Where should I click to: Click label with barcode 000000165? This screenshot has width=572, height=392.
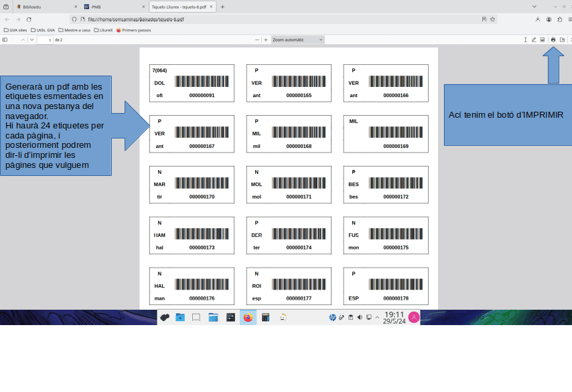289,83
